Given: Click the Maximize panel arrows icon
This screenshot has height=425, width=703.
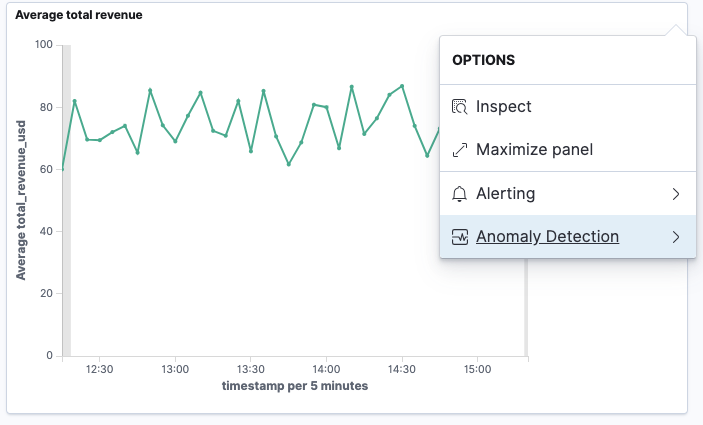Looking at the screenshot, I should [460, 150].
